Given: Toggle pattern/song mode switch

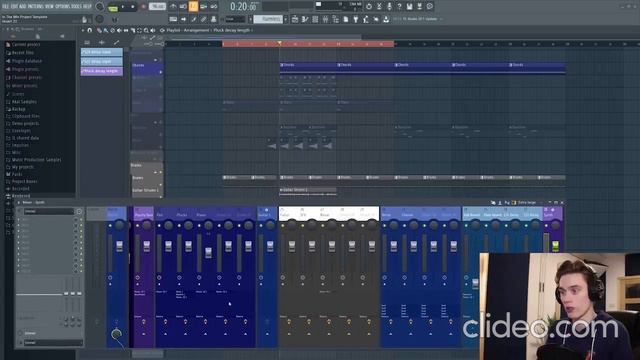Looking at the screenshot, I should point(113,8).
